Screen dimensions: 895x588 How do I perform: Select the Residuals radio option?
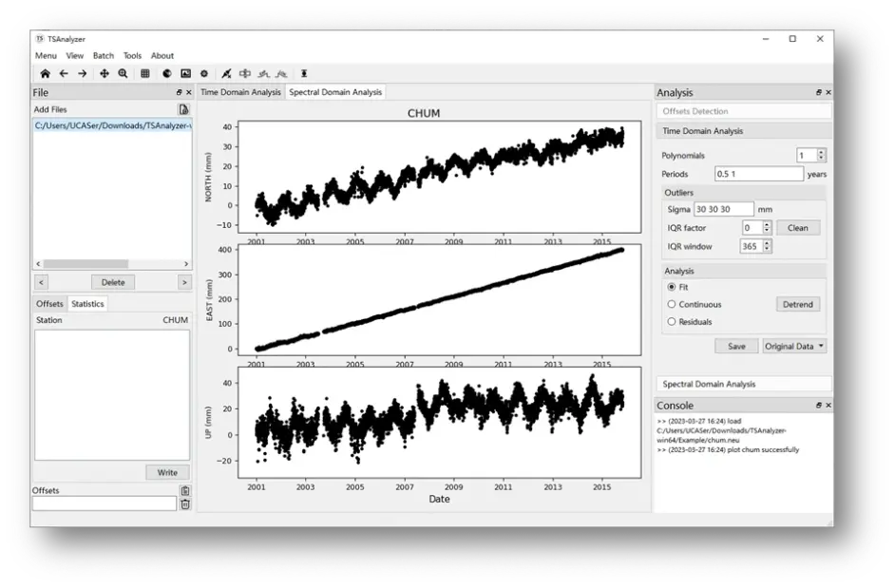pyautogui.click(x=672, y=322)
